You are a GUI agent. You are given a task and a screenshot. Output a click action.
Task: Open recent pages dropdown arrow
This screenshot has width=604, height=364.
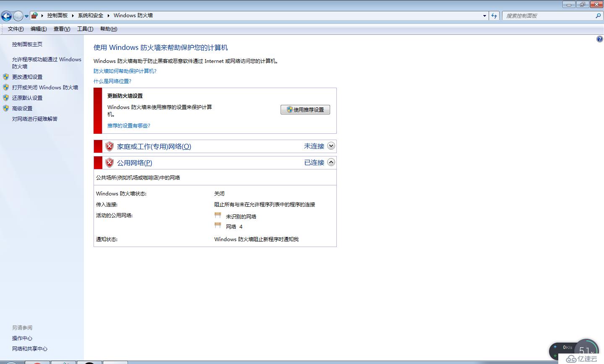(x=26, y=16)
